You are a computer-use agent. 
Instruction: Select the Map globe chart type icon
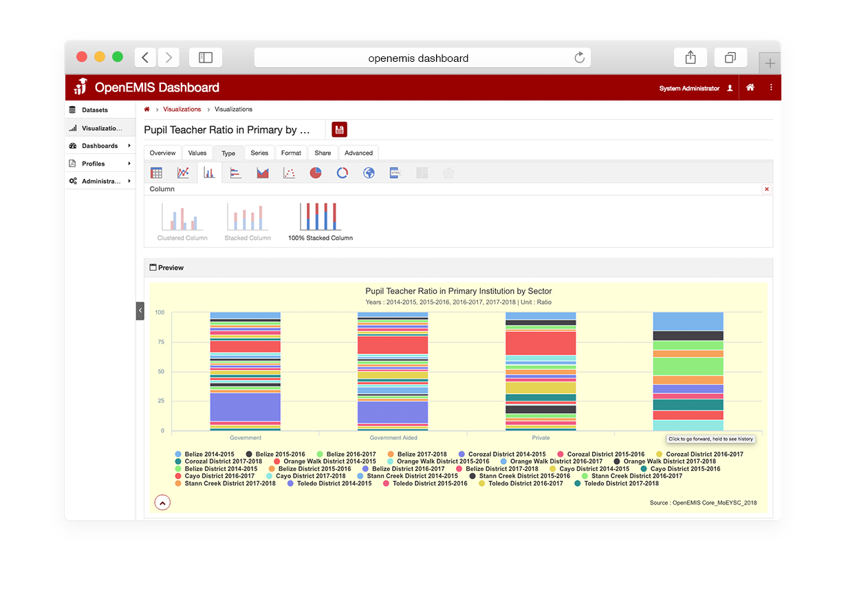point(369,173)
